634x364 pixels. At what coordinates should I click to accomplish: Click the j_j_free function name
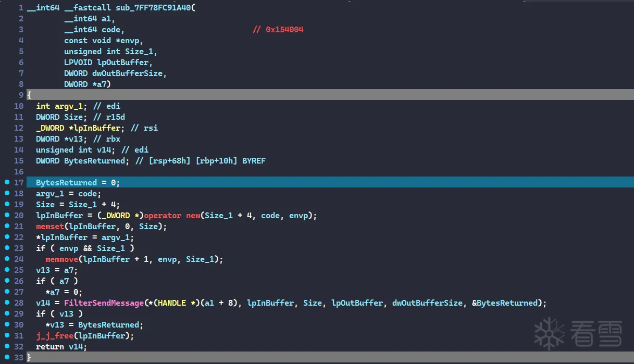point(55,336)
